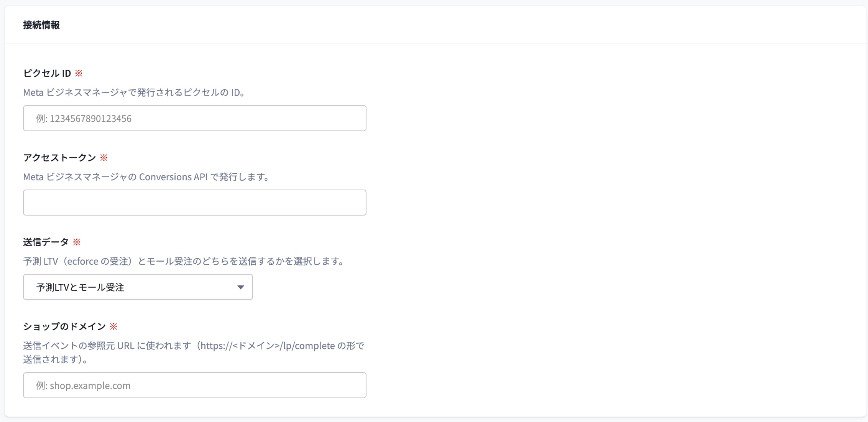The image size is (868, 422).
Task: Click the red ※ beside 送信データ
Action: pos(77,242)
